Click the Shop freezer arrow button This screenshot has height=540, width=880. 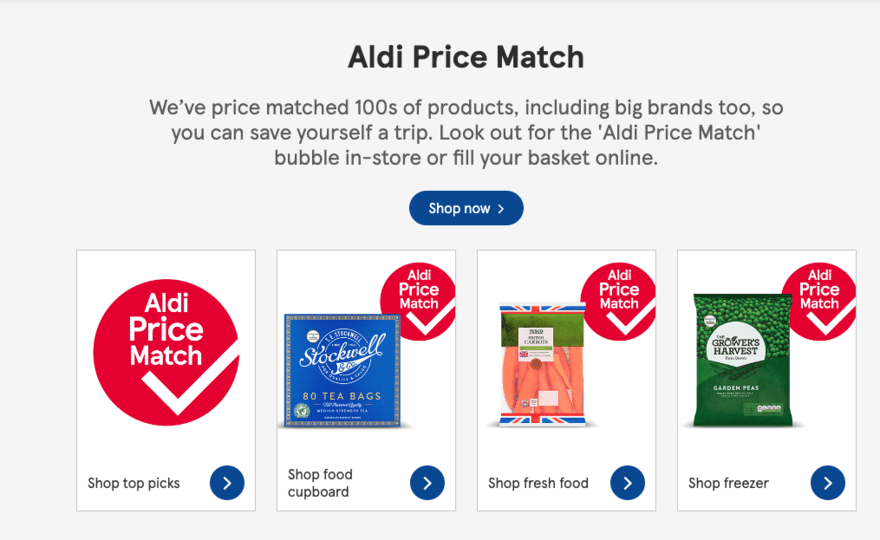[828, 483]
